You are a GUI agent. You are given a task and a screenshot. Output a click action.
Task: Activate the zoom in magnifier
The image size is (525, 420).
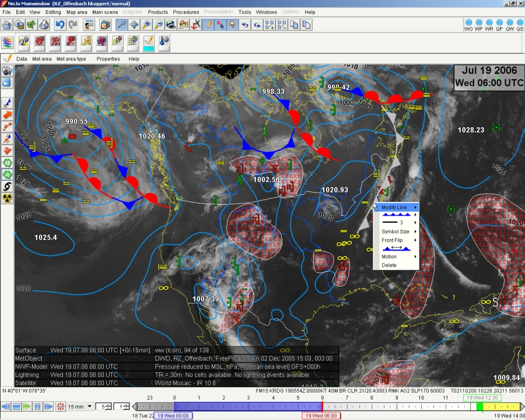coord(146,24)
